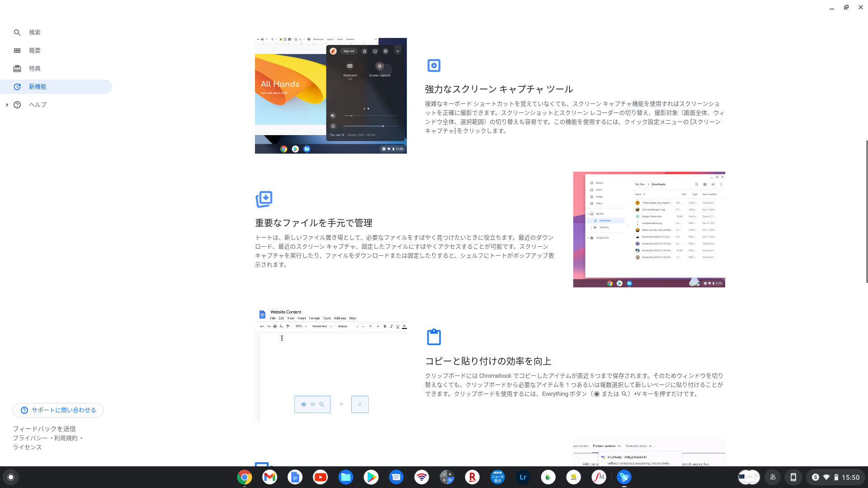Select 新機能 in the sidebar

[56, 87]
